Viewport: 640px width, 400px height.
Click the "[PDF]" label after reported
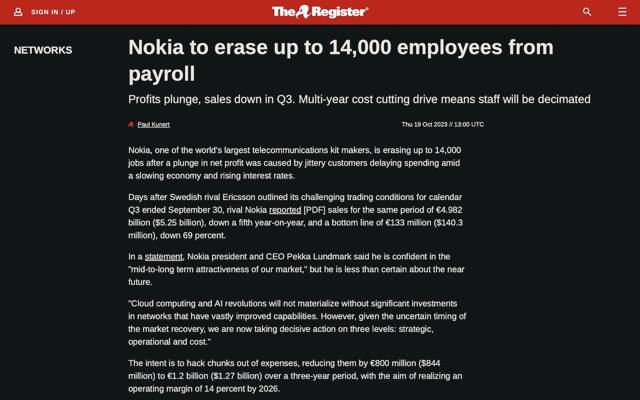pos(331,211)
